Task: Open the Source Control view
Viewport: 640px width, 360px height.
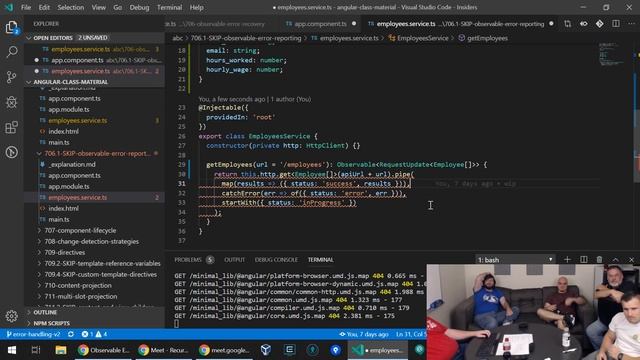Action: [x=11, y=77]
